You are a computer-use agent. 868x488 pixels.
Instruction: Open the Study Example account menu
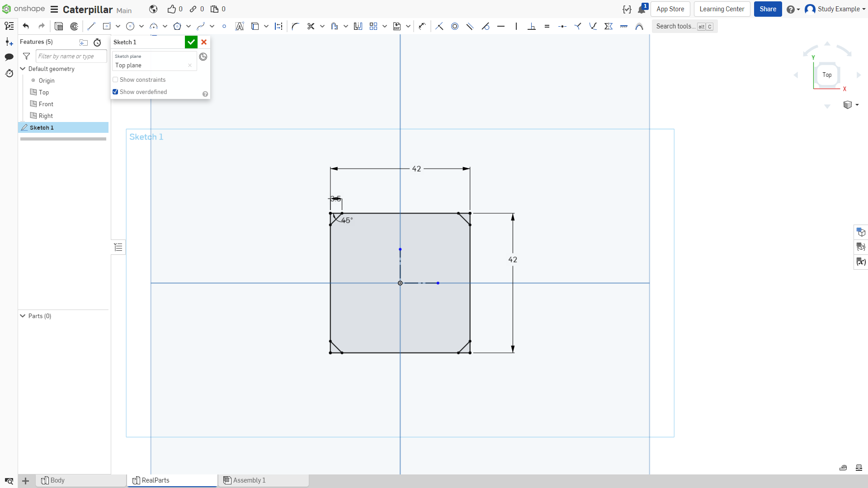coord(835,9)
